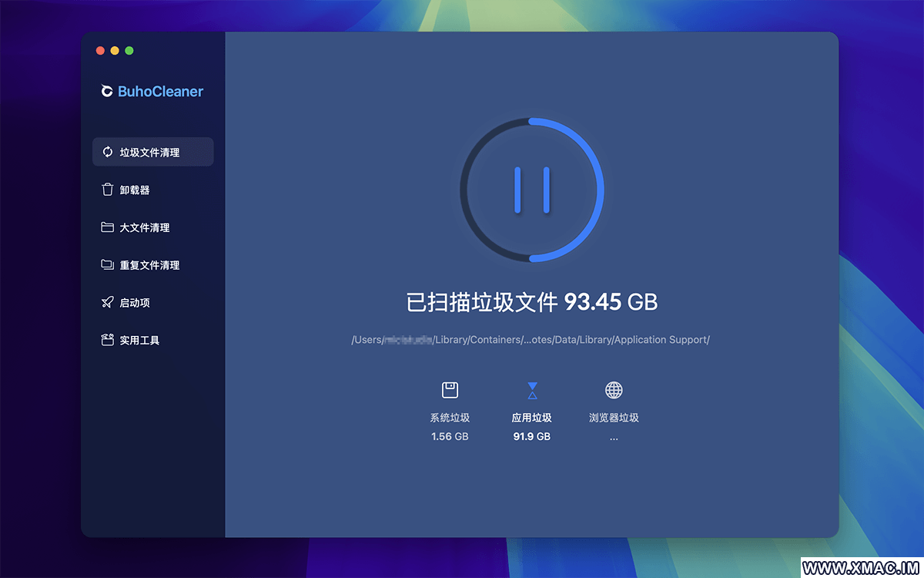
Task: Click the 系统垃圾 disk icon
Action: click(x=450, y=390)
